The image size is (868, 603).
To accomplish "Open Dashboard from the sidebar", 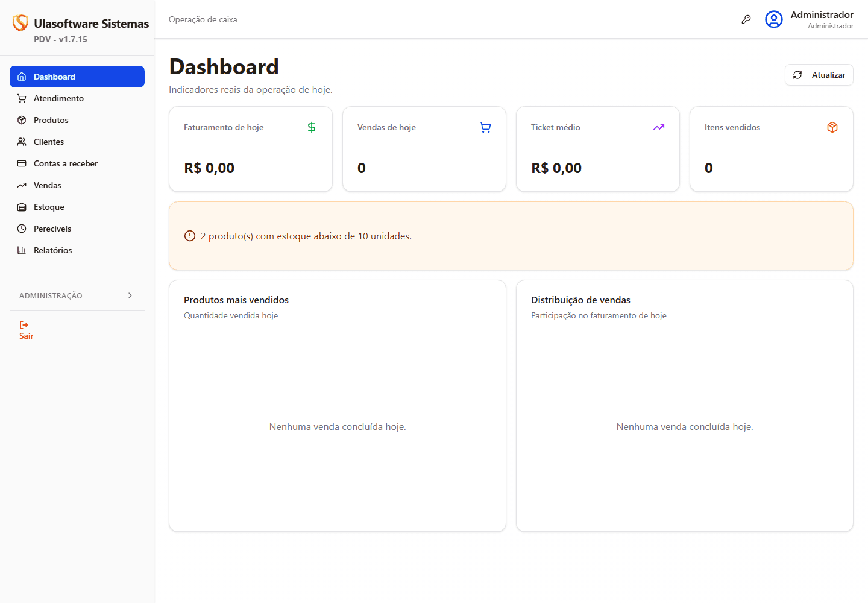I will click(77, 77).
